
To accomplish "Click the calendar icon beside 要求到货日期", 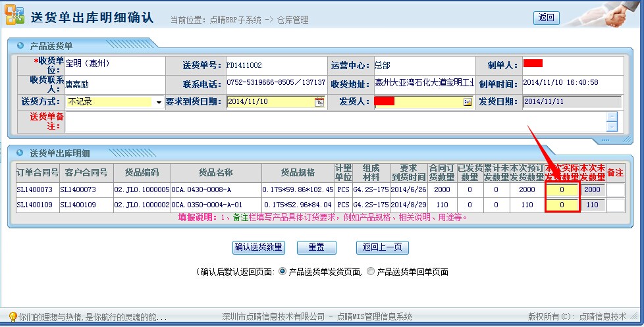I will pos(319,102).
